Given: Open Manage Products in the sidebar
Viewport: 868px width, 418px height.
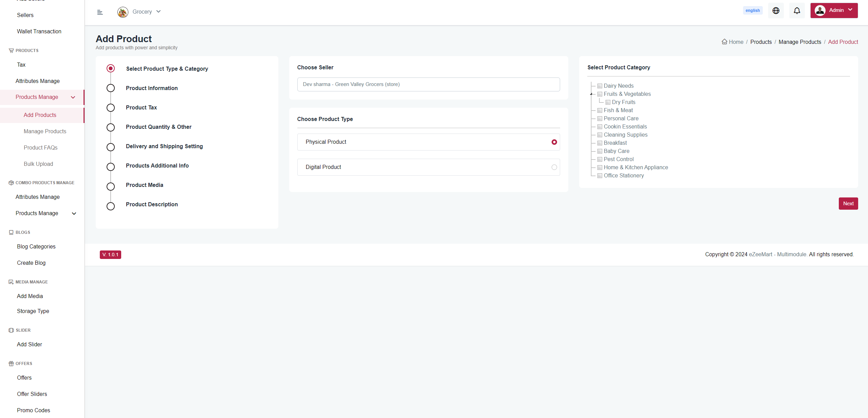Looking at the screenshot, I should click(45, 132).
